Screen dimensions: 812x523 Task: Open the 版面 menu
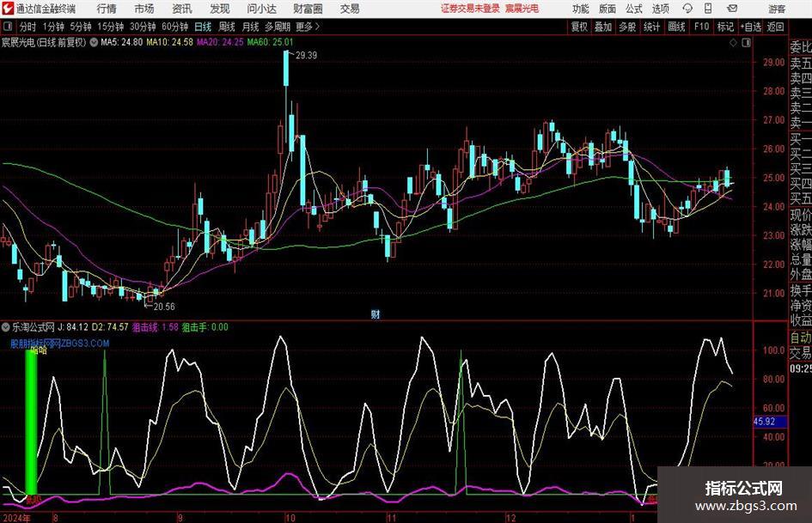607,9
